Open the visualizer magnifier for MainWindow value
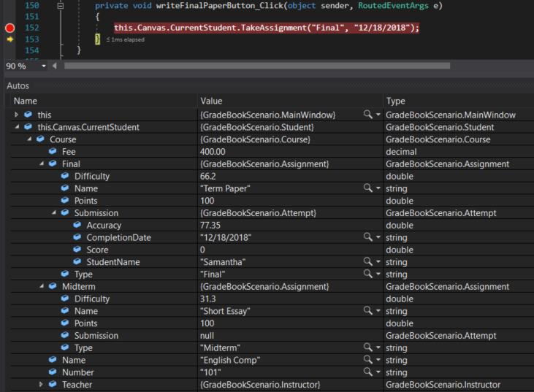 coord(367,115)
